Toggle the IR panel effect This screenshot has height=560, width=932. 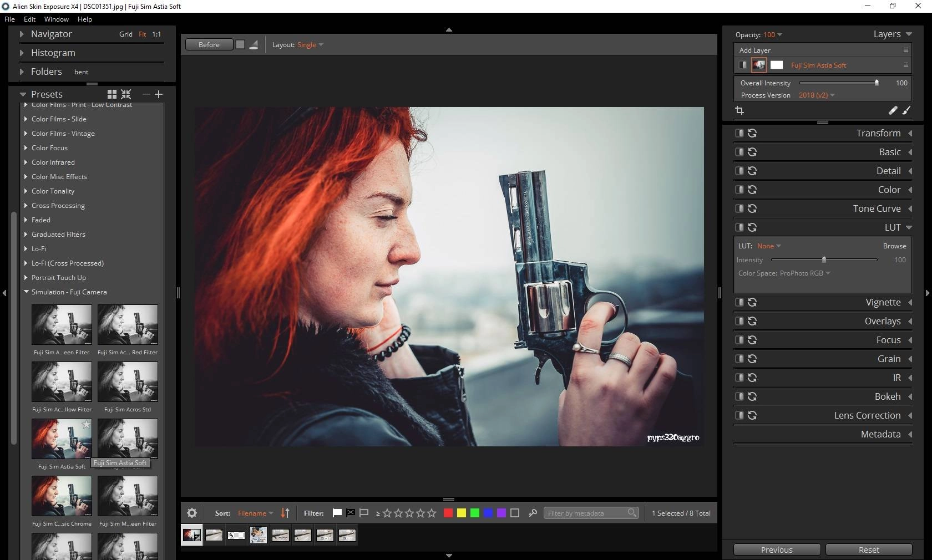click(x=739, y=378)
